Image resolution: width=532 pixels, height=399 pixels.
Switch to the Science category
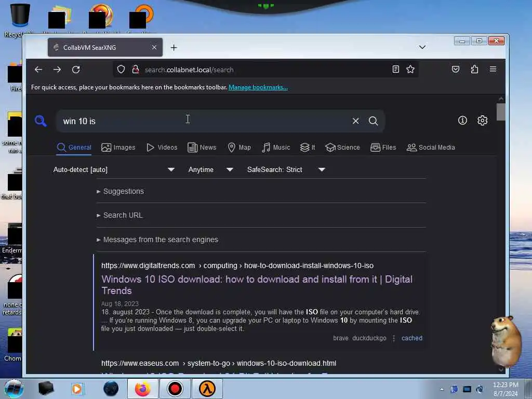click(342, 147)
